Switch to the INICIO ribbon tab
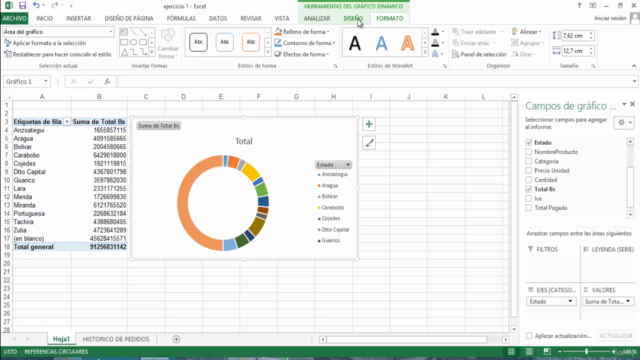This screenshot has height=360, width=640. point(44,18)
